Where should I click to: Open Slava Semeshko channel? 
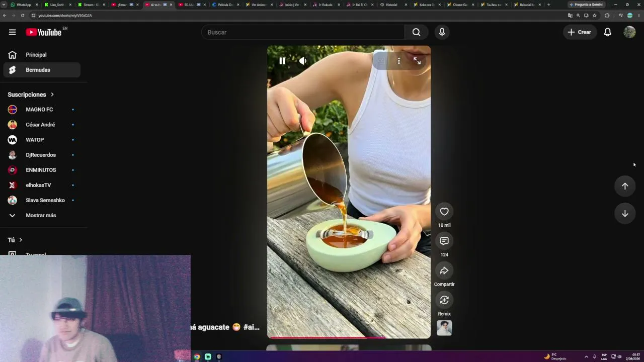(42, 200)
